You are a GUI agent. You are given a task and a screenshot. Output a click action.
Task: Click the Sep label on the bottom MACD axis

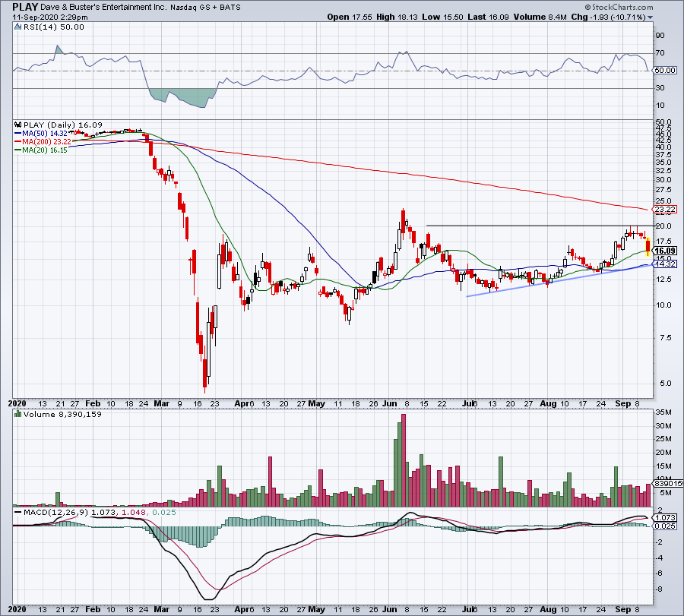pyautogui.click(x=623, y=609)
